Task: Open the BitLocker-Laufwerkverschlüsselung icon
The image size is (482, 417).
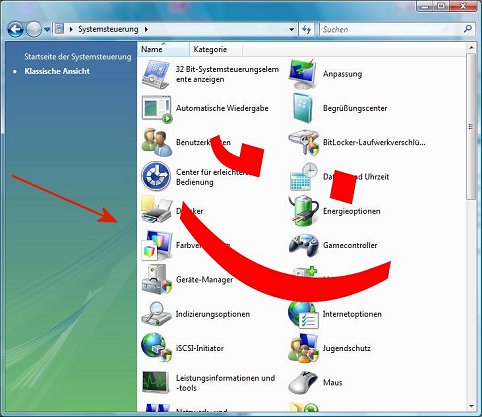Action: point(303,143)
